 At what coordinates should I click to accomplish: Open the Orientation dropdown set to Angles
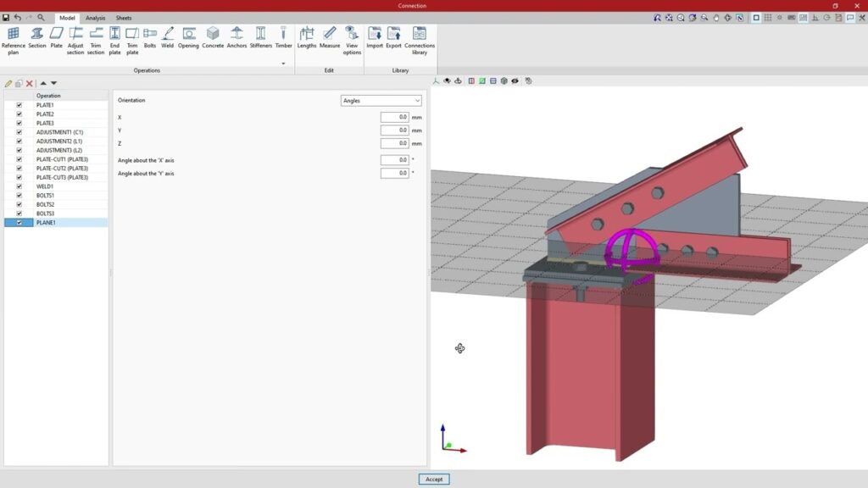381,101
